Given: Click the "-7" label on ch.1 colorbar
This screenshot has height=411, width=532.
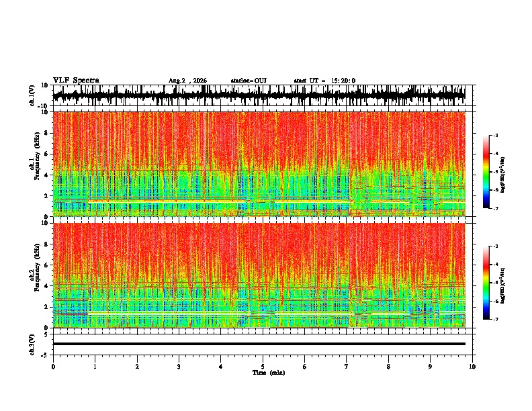Looking at the screenshot, I should pos(496,208).
